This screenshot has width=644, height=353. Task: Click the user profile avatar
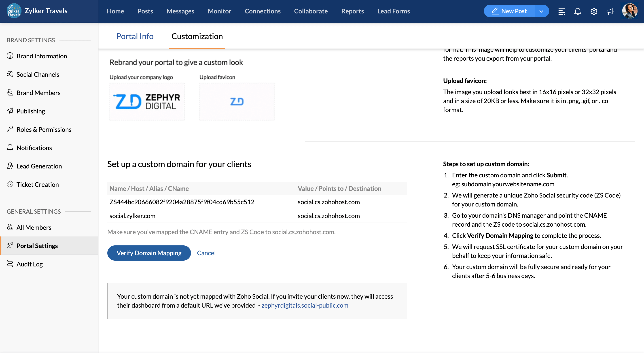pyautogui.click(x=629, y=11)
